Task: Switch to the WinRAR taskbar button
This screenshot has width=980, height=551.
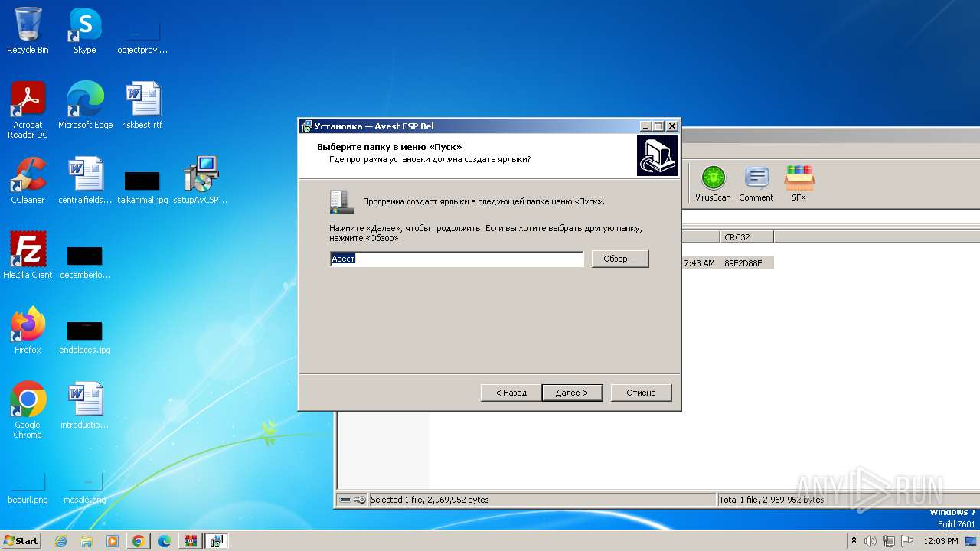Action: click(190, 541)
